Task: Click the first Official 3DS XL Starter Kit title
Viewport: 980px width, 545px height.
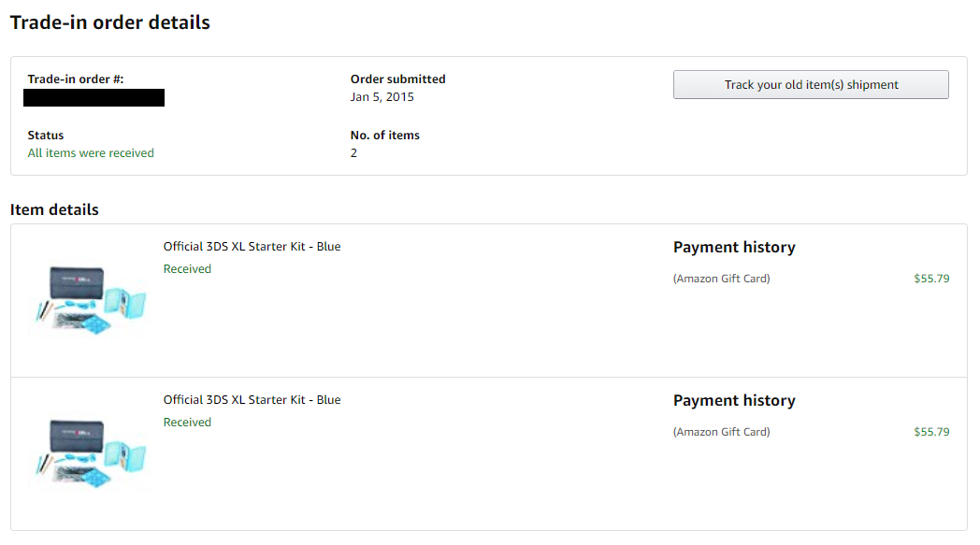Action: tap(252, 246)
